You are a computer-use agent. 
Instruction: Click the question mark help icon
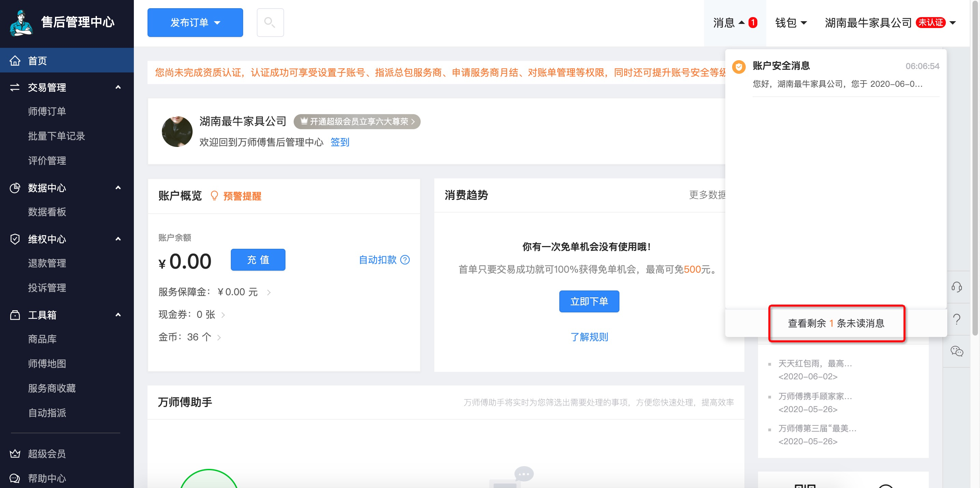point(956,319)
